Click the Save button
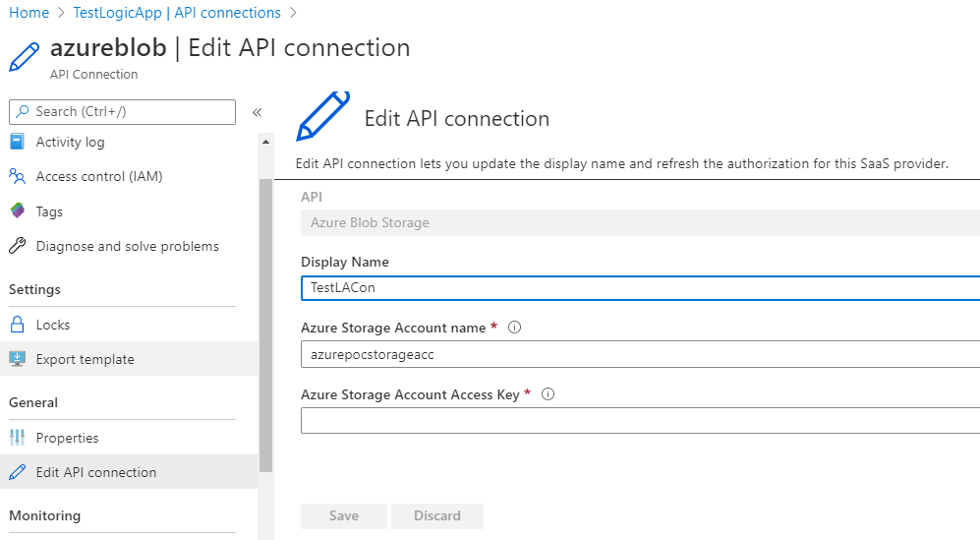980x540 pixels. (344, 515)
